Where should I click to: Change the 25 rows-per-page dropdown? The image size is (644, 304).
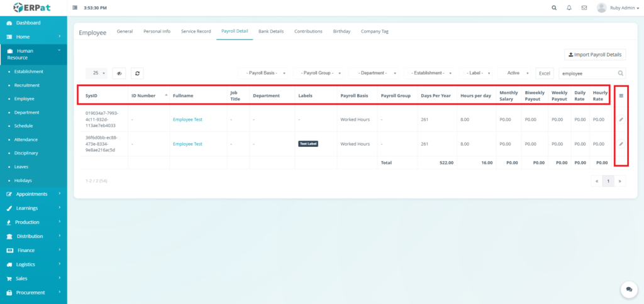99,73
